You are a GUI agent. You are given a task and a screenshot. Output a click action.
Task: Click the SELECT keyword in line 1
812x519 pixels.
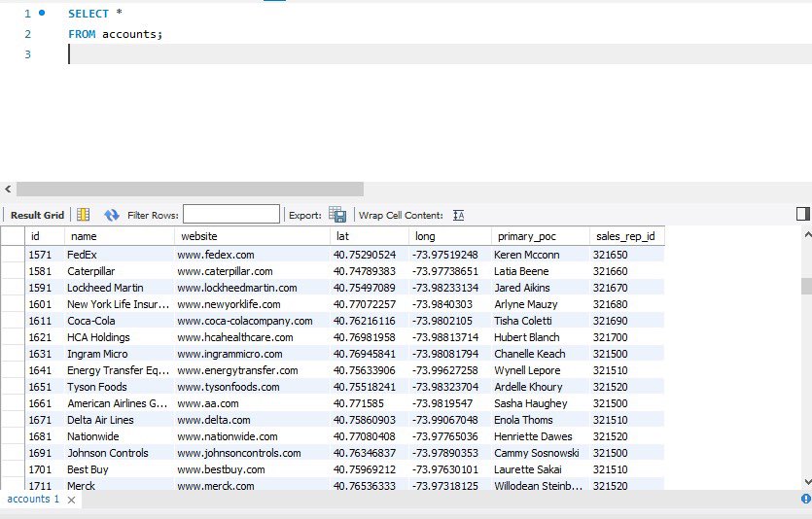coord(88,14)
